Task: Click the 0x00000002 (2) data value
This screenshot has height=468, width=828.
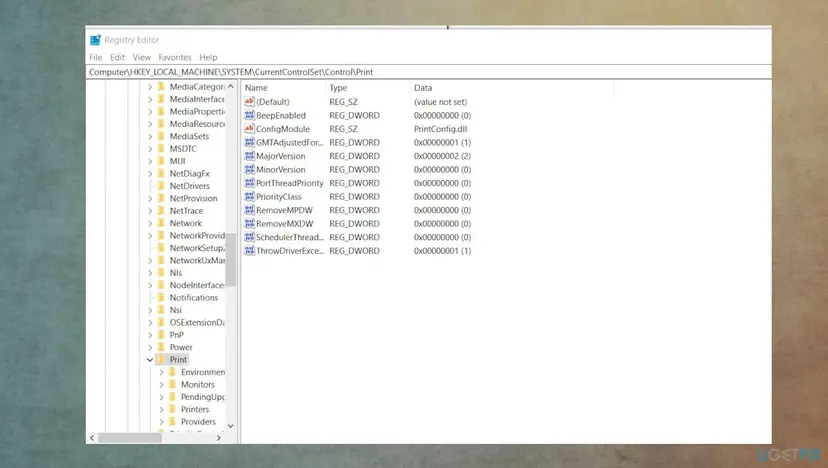Action: tap(443, 156)
